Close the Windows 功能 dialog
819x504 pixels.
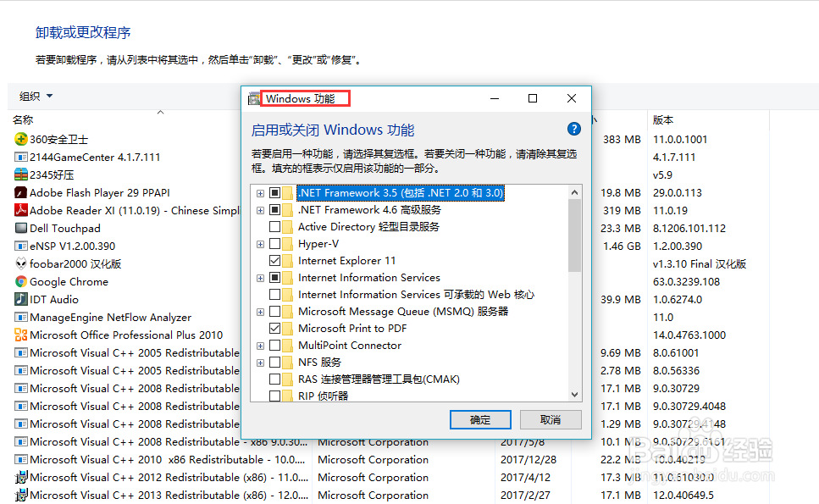572,98
